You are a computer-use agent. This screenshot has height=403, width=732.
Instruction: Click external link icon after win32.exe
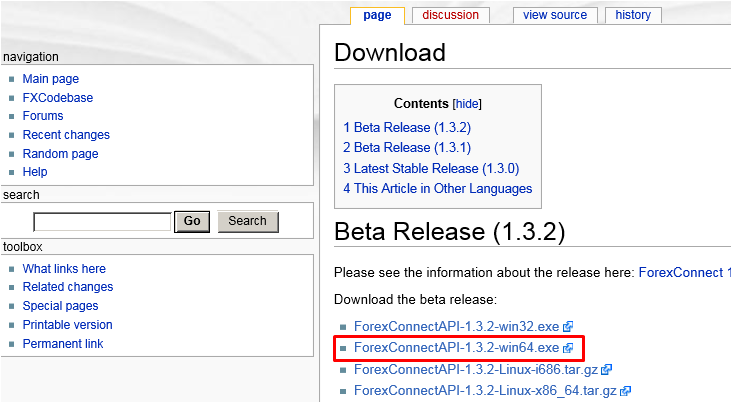pyautogui.click(x=568, y=327)
